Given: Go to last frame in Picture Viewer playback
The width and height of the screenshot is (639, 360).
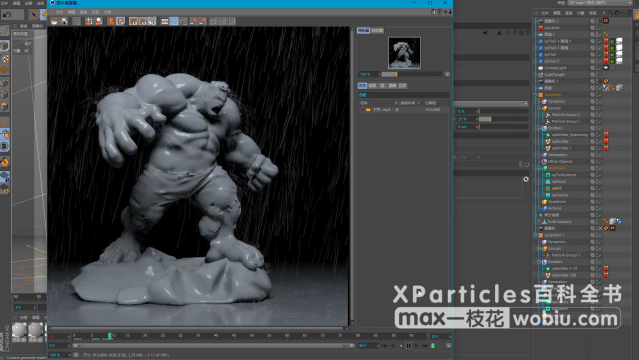Looking at the screenshot, I should [x=425, y=346].
